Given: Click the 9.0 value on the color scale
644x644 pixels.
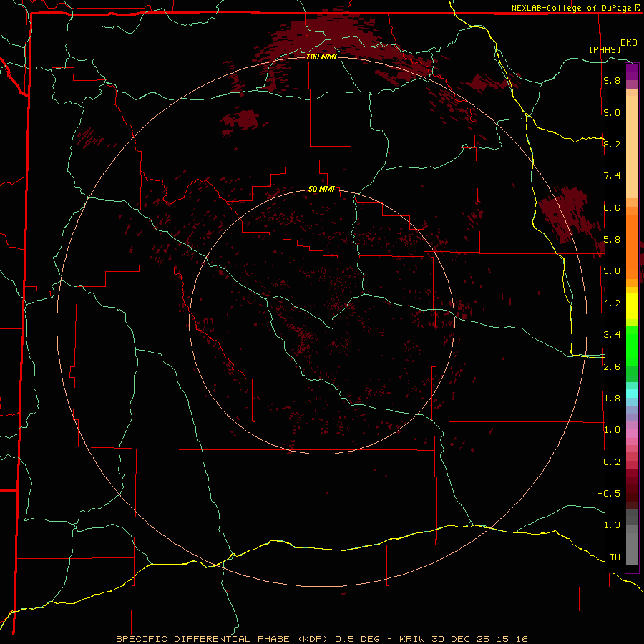Looking at the screenshot, I should click(612, 112).
